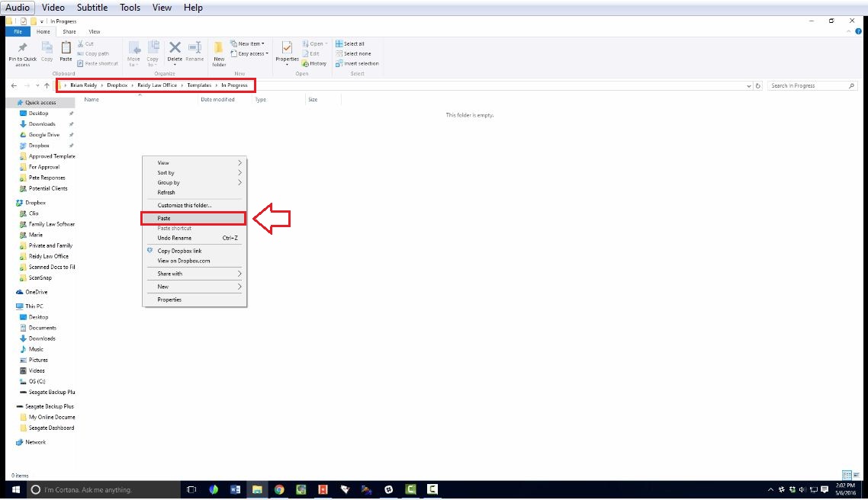
Task: Click the New folder icon
Action: (x=219, y=52)
